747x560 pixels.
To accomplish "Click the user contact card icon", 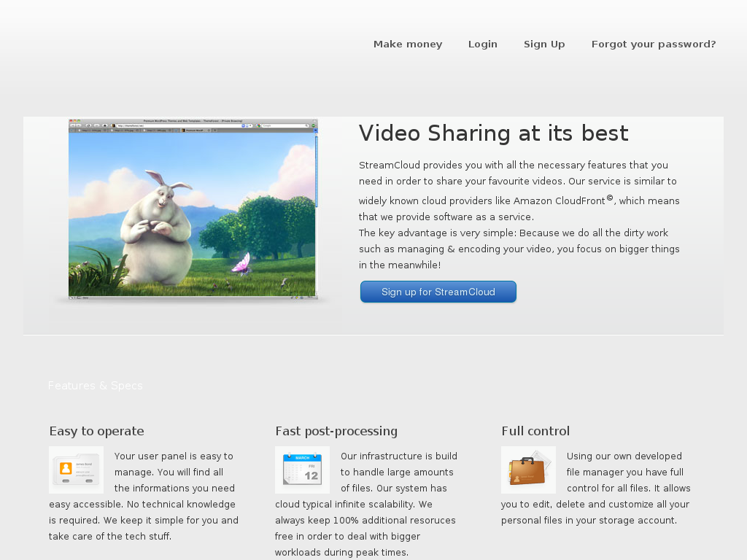I will point(76,470).
